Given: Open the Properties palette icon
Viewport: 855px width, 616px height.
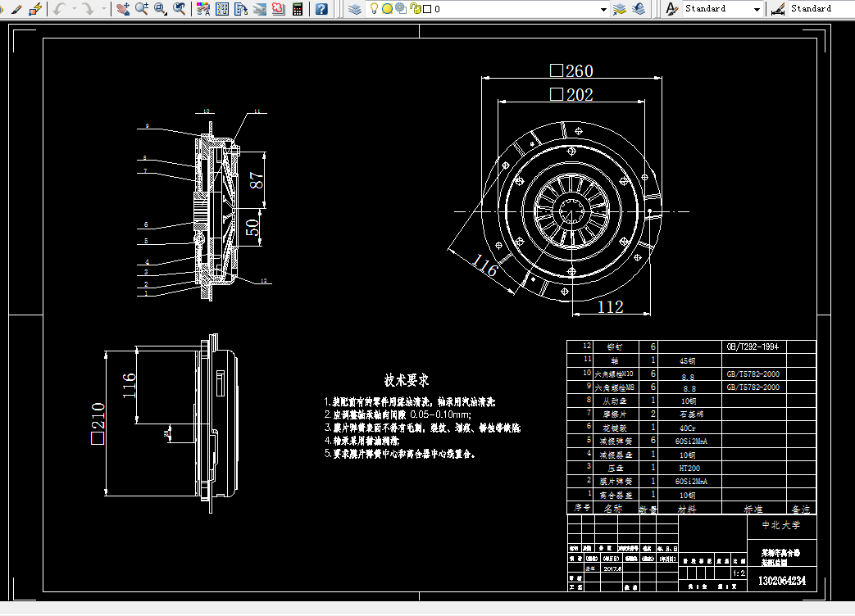Looking at the screenshot, I should tap(203, 9).
